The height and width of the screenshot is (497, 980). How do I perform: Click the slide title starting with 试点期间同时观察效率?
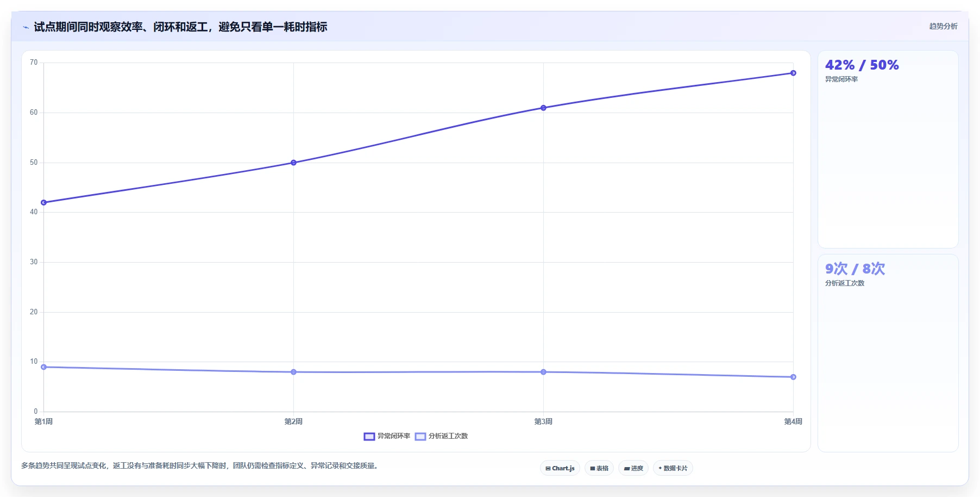click(x=180, y=27)
